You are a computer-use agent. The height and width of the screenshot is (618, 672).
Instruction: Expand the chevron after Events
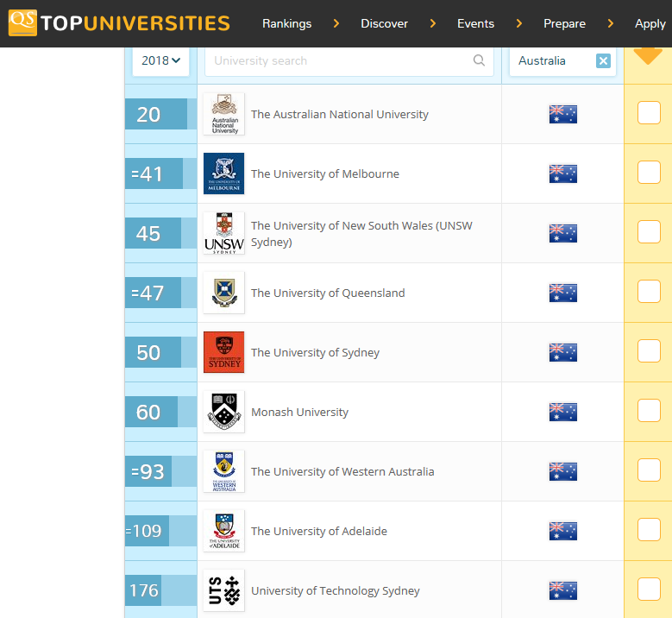tap(519, 23)
